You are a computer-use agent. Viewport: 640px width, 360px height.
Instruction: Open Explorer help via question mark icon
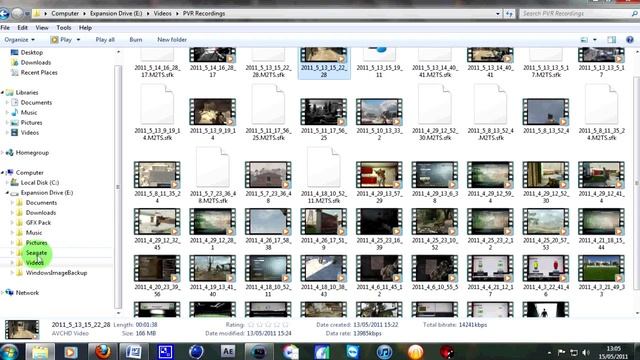click(630, 40)
